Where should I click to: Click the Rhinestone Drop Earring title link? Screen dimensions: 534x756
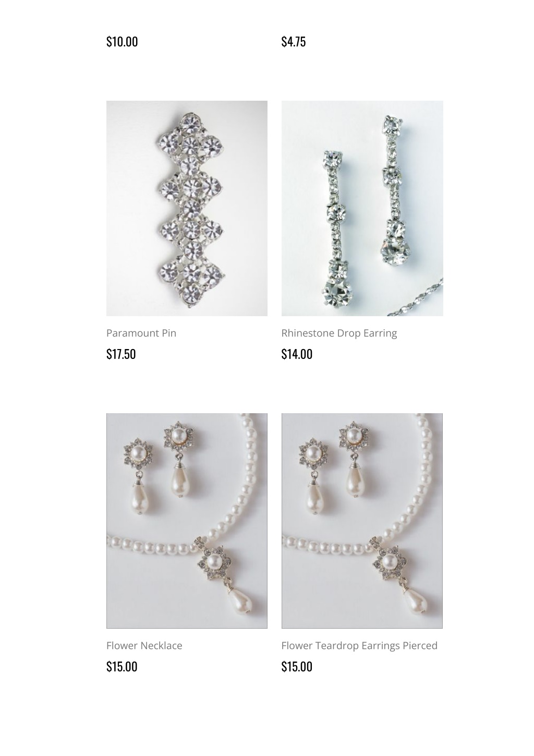(339, 333)
